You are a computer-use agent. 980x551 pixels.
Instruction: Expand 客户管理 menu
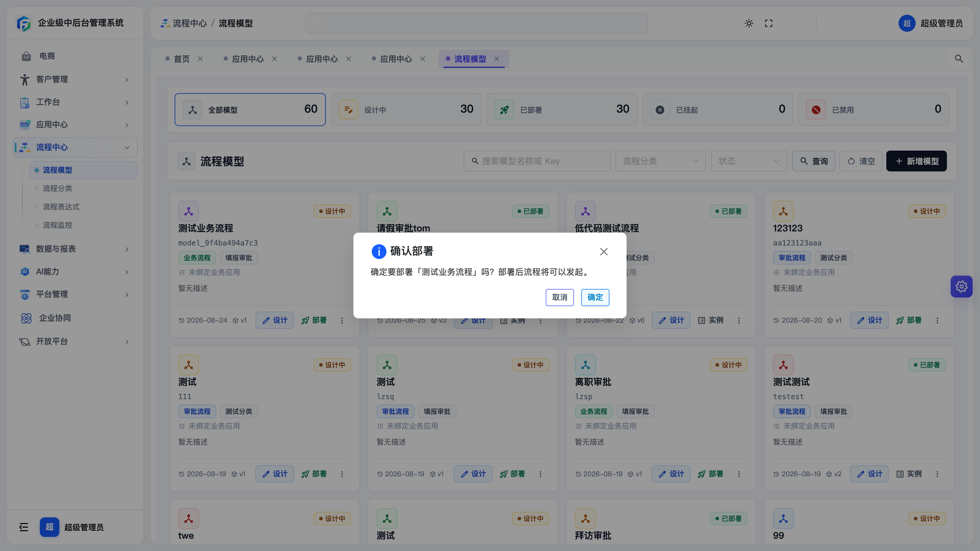75,80
